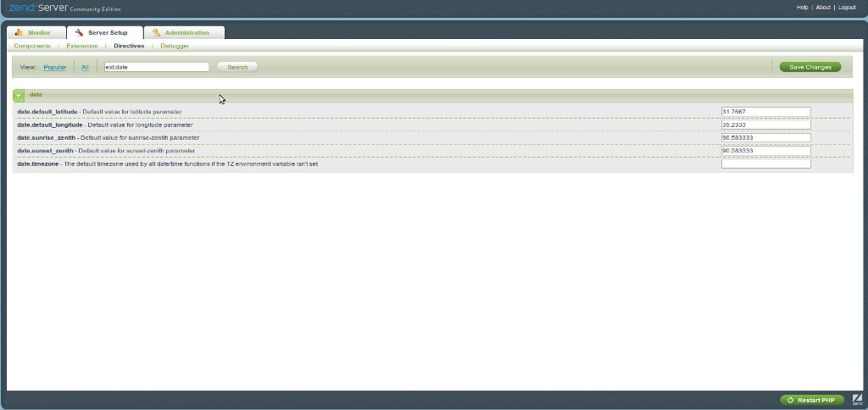The width and height of the screenshot is (868, 410).
Task: Click the date.sunrise_zenith directive name
Action: click(x=47, y=138)
